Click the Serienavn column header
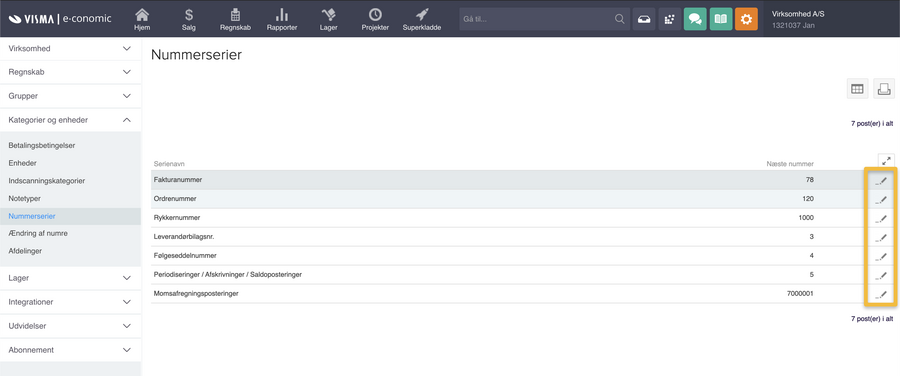This screenshot has height=376, width=900. tap(169, 164)
